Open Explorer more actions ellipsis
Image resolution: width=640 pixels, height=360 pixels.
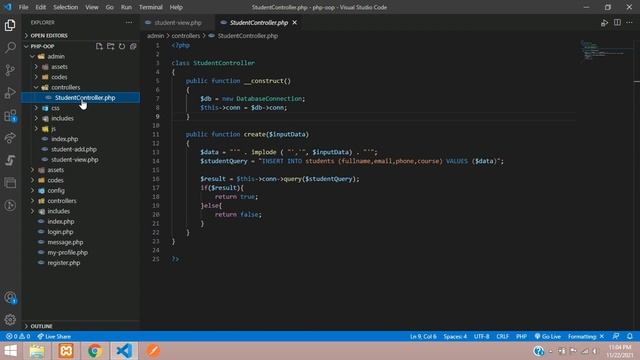[x=129, y=22]
